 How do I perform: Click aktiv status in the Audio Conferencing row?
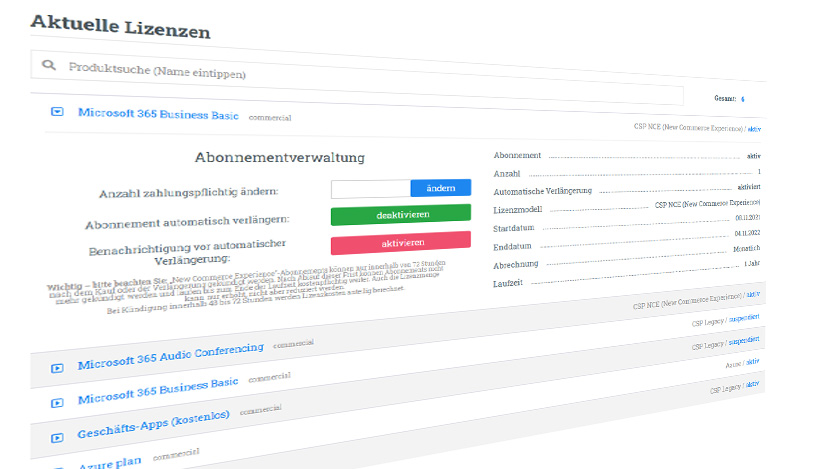point(753,294)
